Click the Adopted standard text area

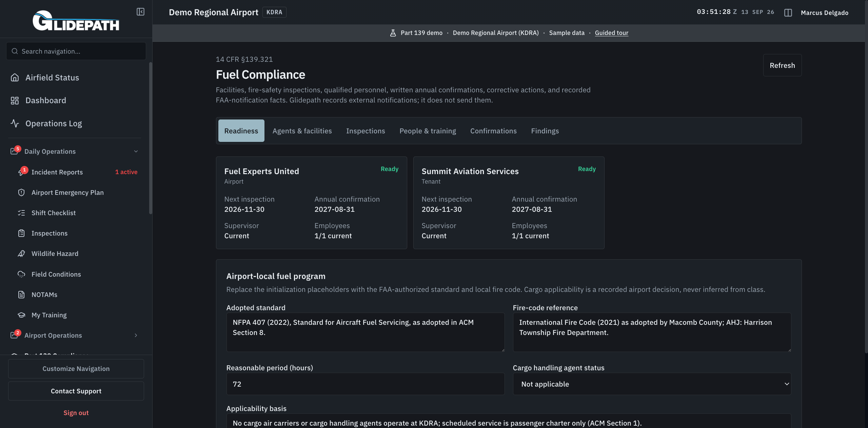pyautogui.click(x=366, y=332)
